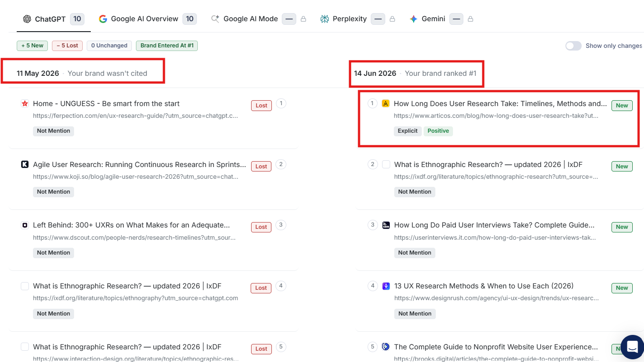Click the 14 Jun 2026 date heading
Image resolution: width=644 pixels, height=362 pixels.
375,74
